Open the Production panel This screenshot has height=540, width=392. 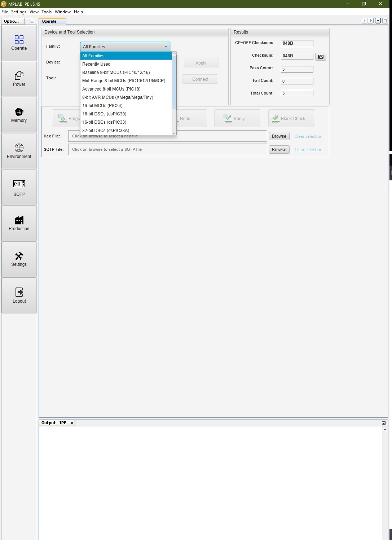pyautogui.click(x=19, y=223)
